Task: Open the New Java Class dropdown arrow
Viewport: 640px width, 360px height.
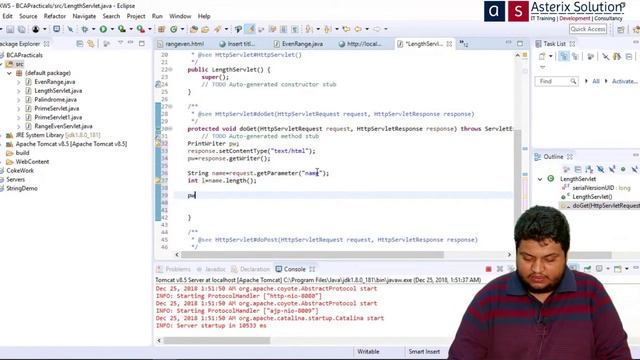Action: 182,29
